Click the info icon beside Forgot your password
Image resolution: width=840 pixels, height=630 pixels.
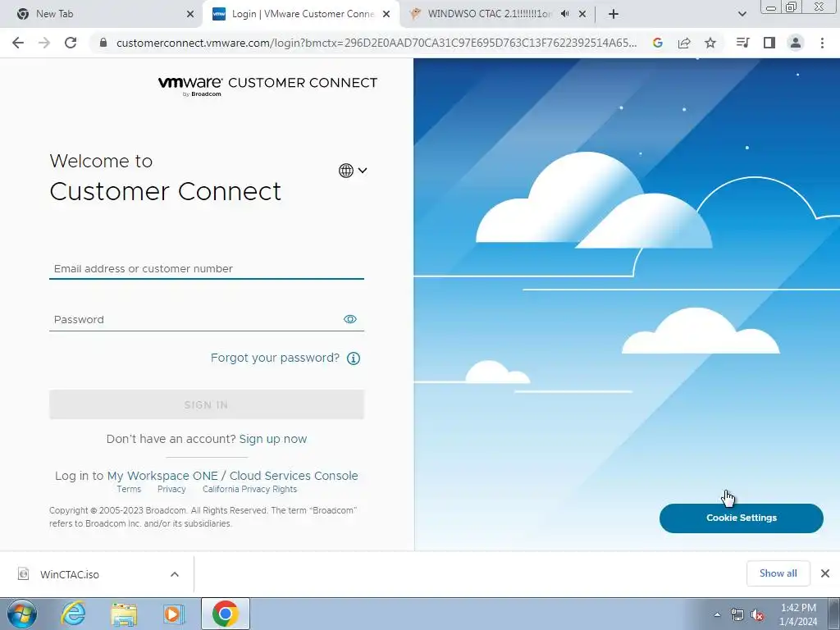tap(353, 358)
